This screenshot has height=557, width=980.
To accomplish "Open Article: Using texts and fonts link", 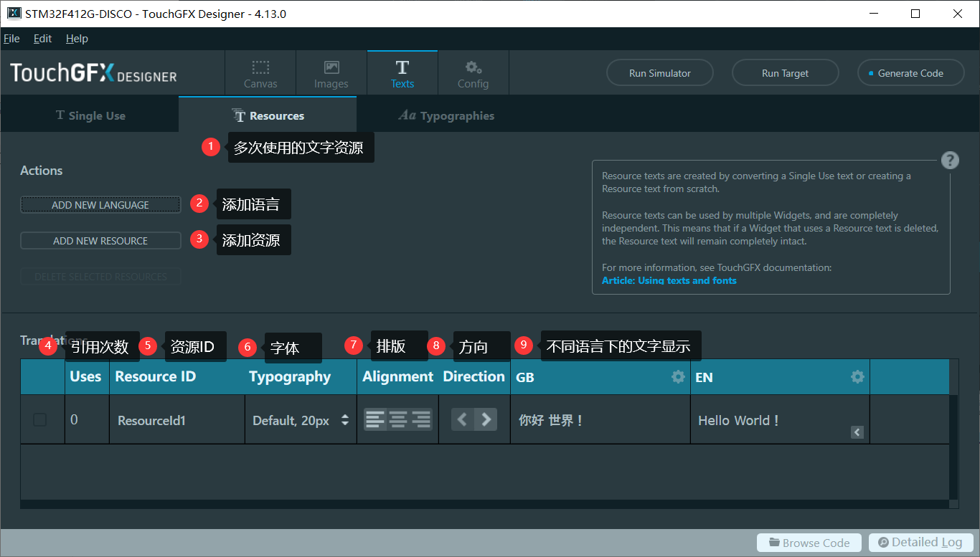I will [x=669, y=280].
